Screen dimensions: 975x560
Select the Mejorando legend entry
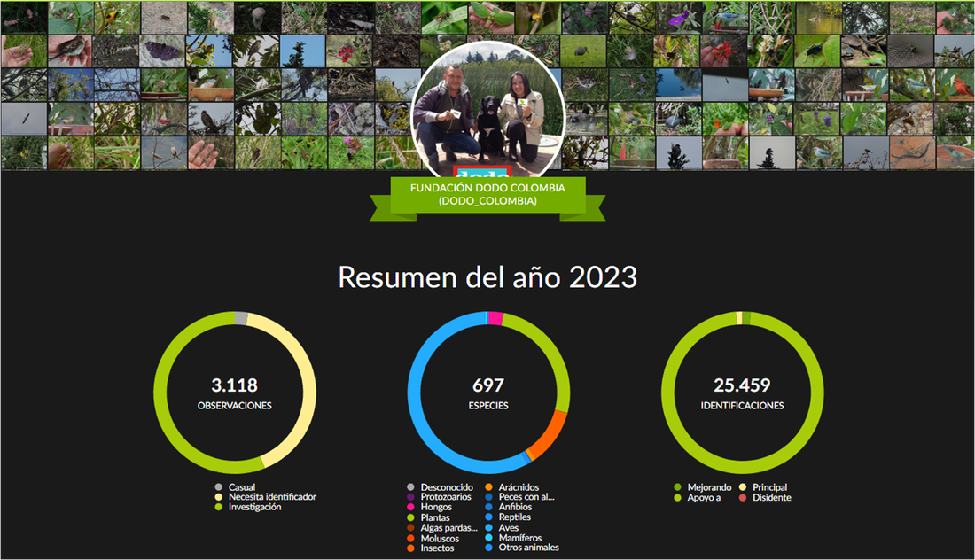pos(703,487)
